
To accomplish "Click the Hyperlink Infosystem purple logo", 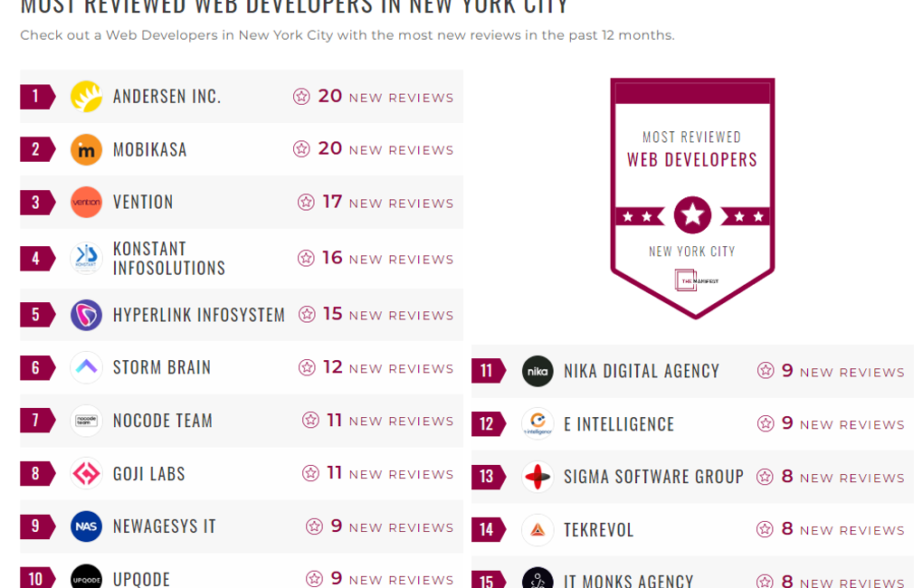I will 86,315.
